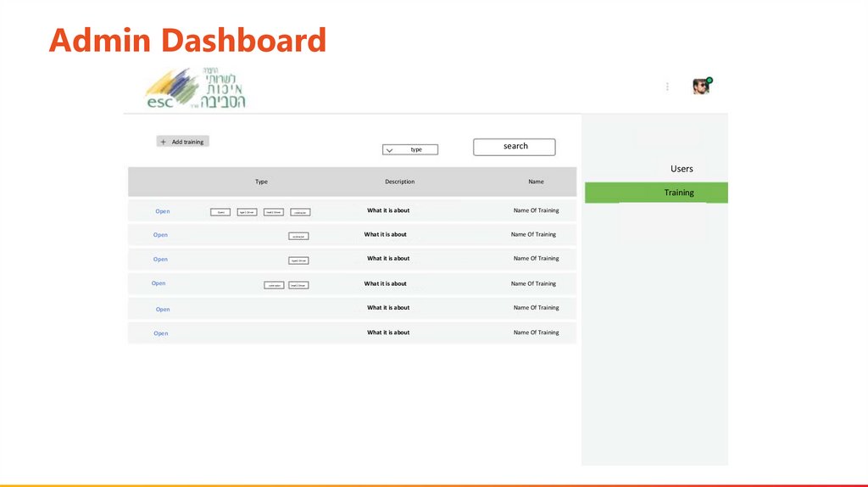Click the single type tag in second row

pyautogui.click(x=299, y=236)
